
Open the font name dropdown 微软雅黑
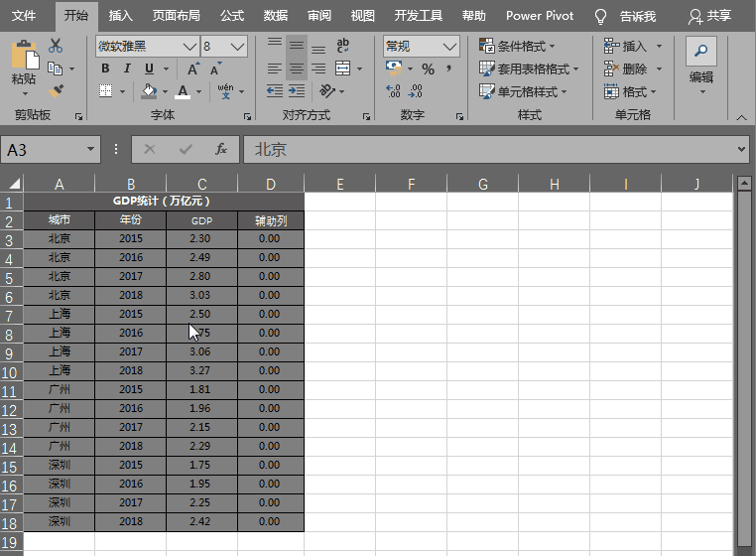(189, 47)
